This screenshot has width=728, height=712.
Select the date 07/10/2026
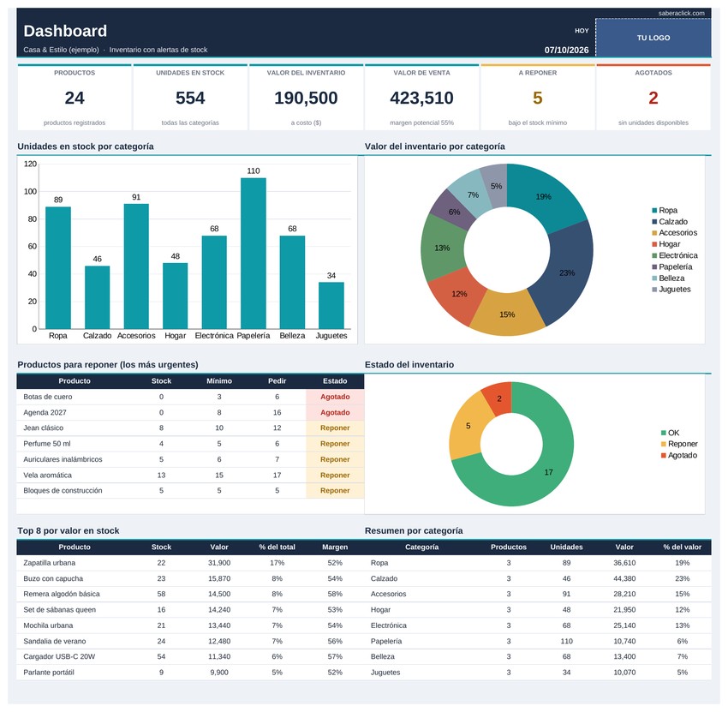tap(566, 50)
